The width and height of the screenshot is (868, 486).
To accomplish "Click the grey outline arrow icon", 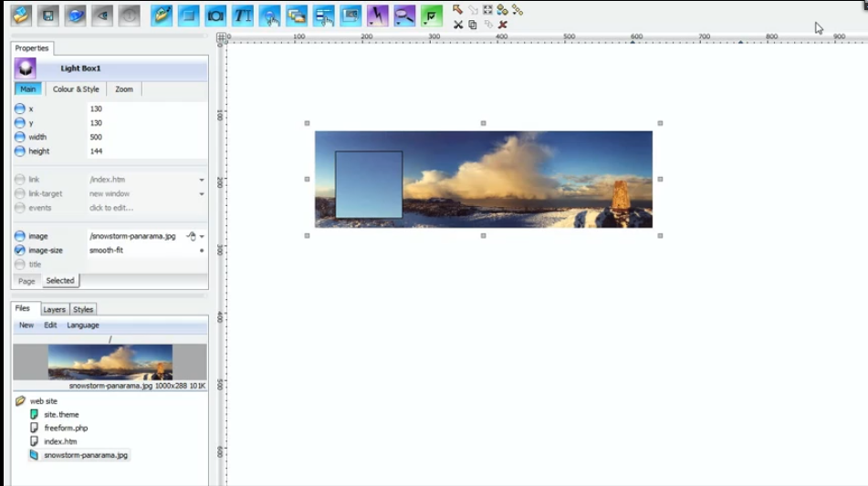I will pos(473,10).
